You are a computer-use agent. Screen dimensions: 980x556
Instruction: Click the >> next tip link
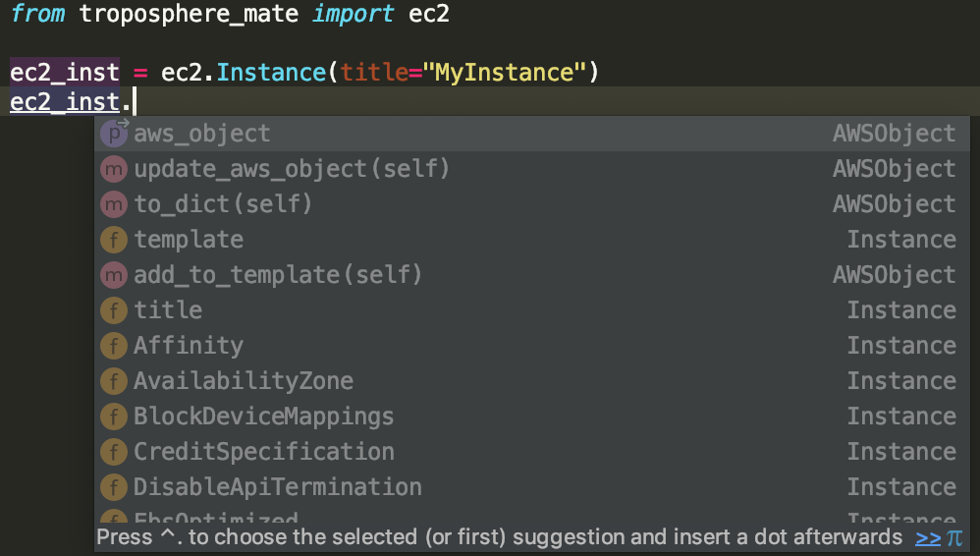tap(928, 537)
